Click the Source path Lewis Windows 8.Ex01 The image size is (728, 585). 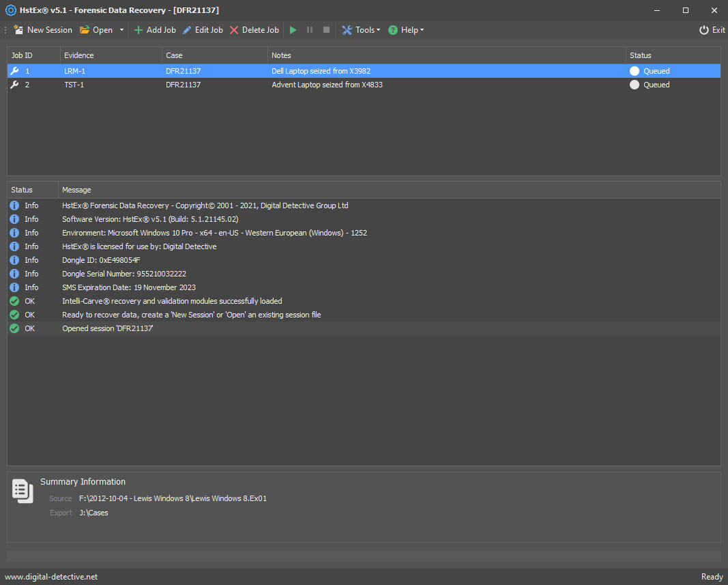(x=173, y=498)
